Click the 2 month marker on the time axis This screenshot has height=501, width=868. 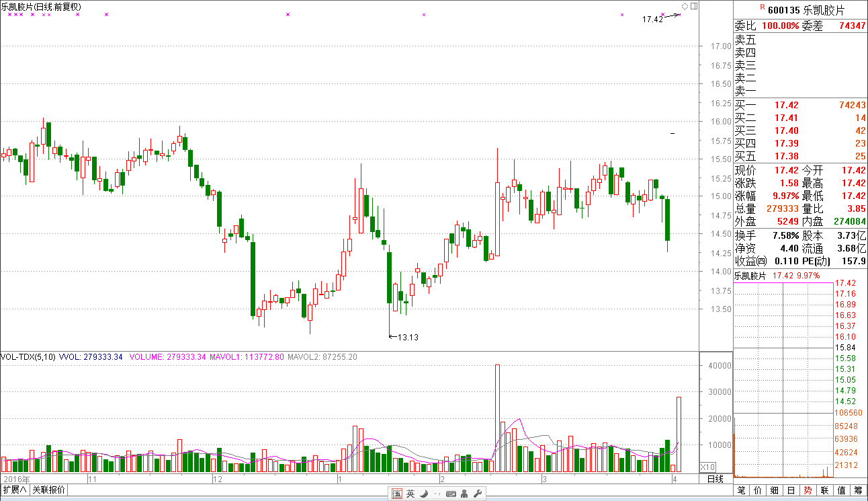click(x=441, y=479)
